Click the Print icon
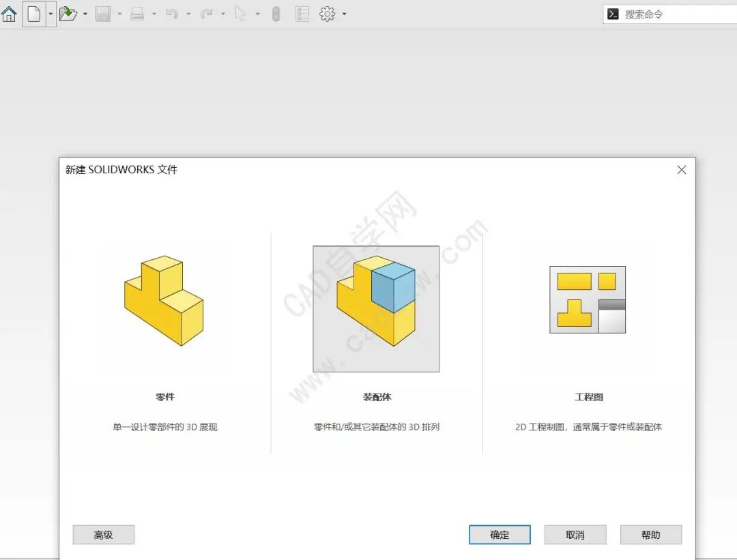 (136, 14)
